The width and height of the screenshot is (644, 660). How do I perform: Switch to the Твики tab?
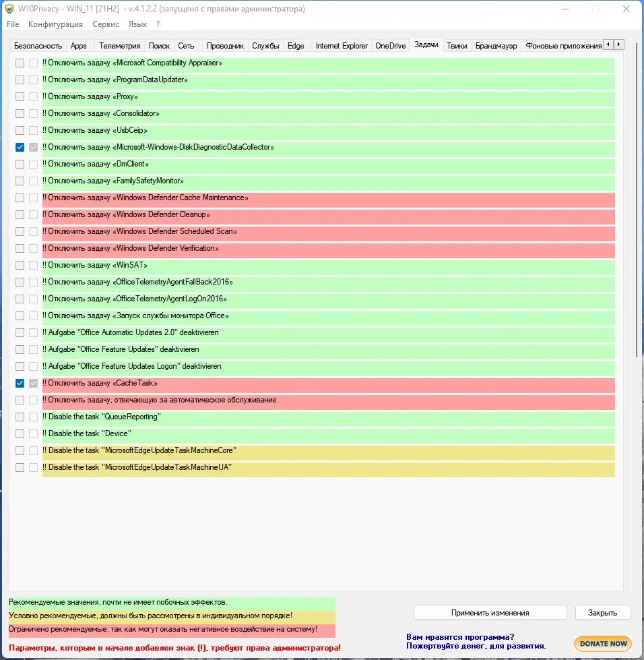tap(457, 46)
